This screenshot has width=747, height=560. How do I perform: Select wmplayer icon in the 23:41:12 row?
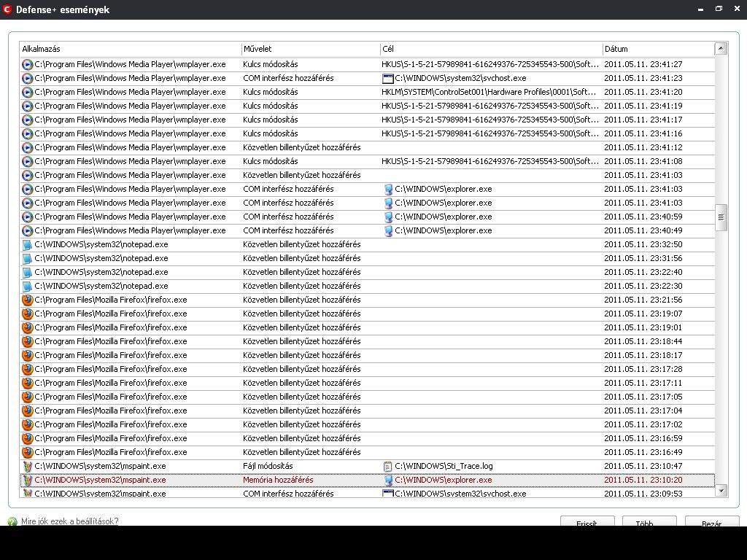coord(28,147)
